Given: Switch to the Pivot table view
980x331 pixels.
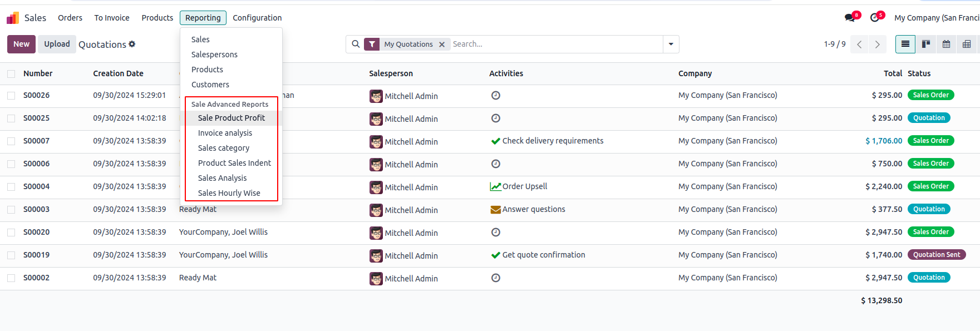Looking at the screenshot, I should tap(967, 44).
